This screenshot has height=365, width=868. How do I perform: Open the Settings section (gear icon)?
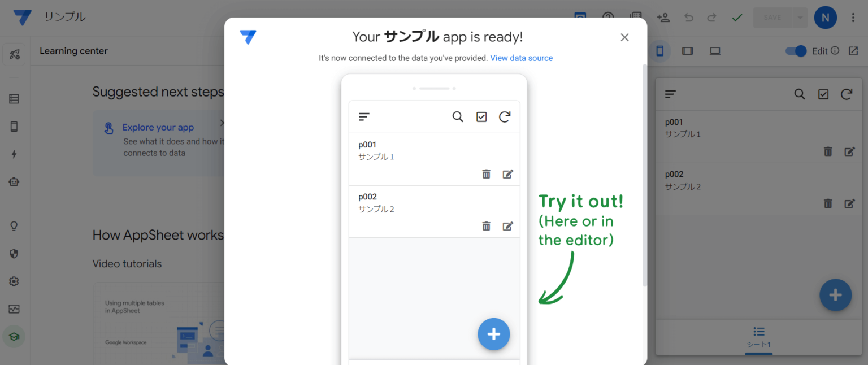pyautogui.click(x=14, y=281)
